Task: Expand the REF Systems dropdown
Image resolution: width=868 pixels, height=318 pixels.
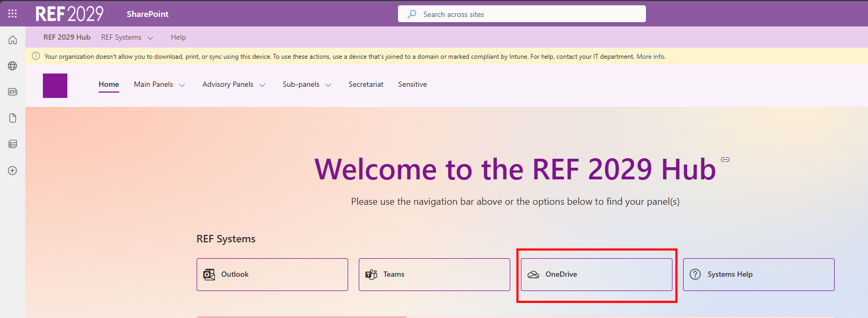Action: click(127, 38)
